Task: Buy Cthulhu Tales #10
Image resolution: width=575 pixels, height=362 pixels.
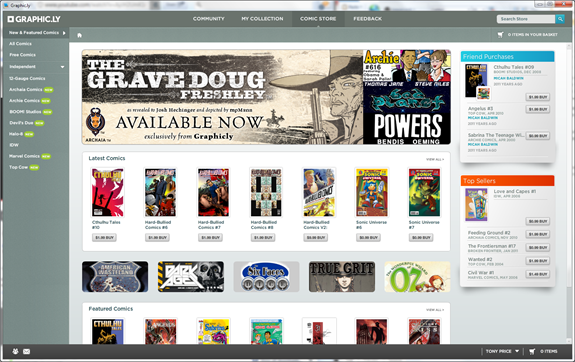Action: coord(105,238)
